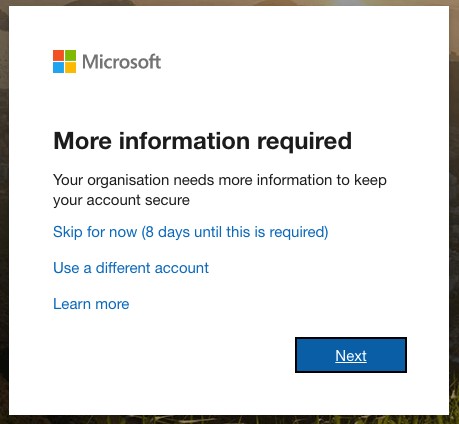
Task: Click the 'your account secure' line of text
Action: 121,201
